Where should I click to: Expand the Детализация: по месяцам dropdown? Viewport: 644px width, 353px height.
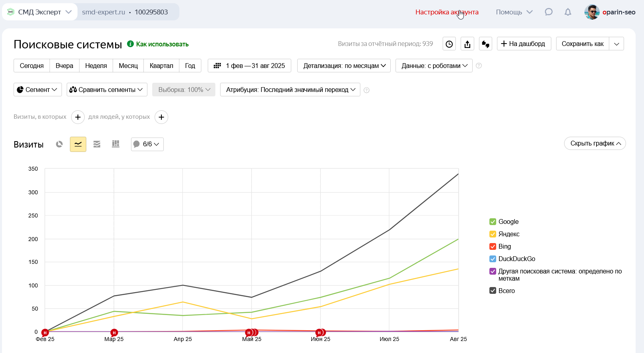click(x=344, y=66)
